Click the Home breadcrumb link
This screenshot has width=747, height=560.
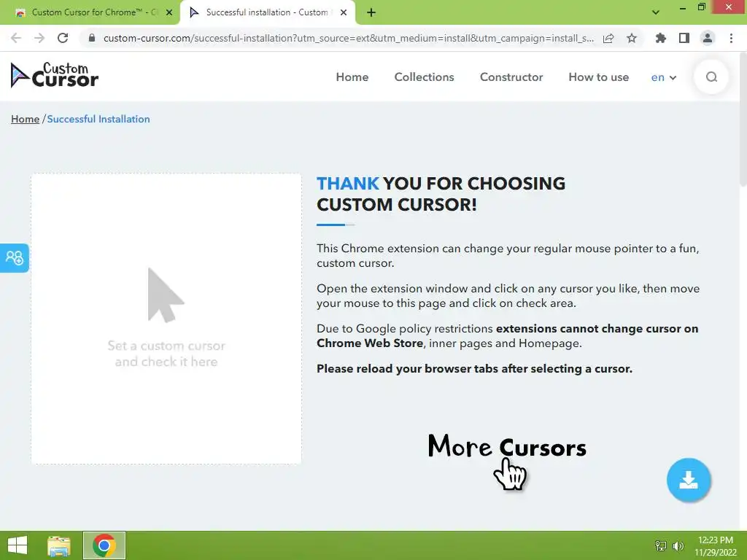pos(26,119)
